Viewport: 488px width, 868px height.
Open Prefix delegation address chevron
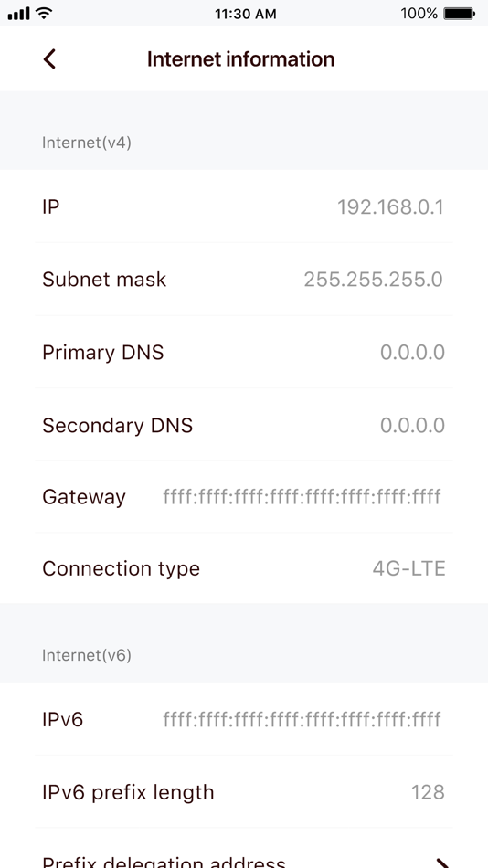pos(441,863)
